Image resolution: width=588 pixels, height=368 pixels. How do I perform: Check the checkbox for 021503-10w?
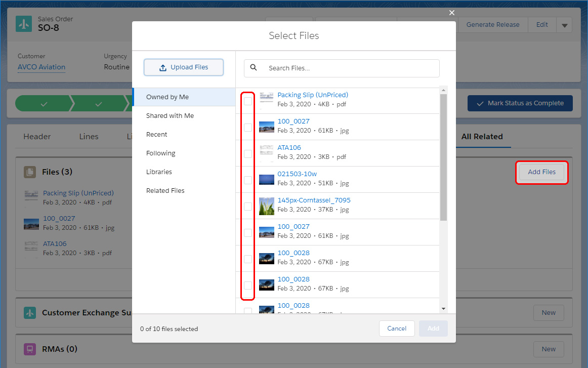click(247, 180)
